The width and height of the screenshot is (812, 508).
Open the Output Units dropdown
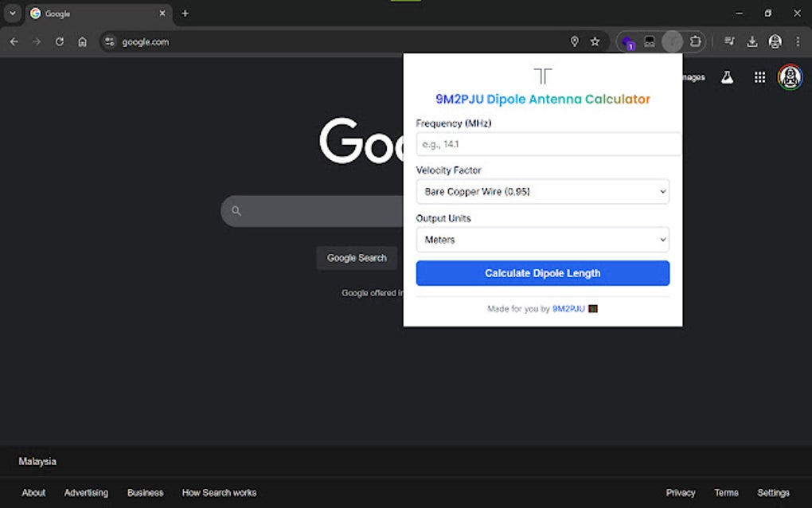tap(542, 240)
